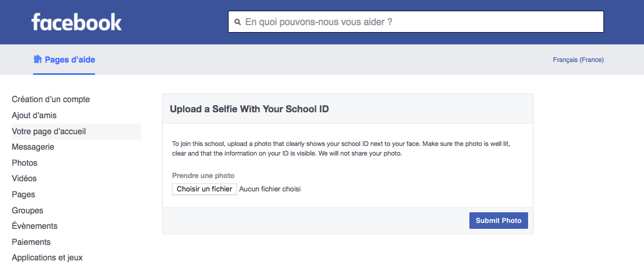Open the Pages help topic
Viewport: 644px width, 270px height.
[23, 195]
